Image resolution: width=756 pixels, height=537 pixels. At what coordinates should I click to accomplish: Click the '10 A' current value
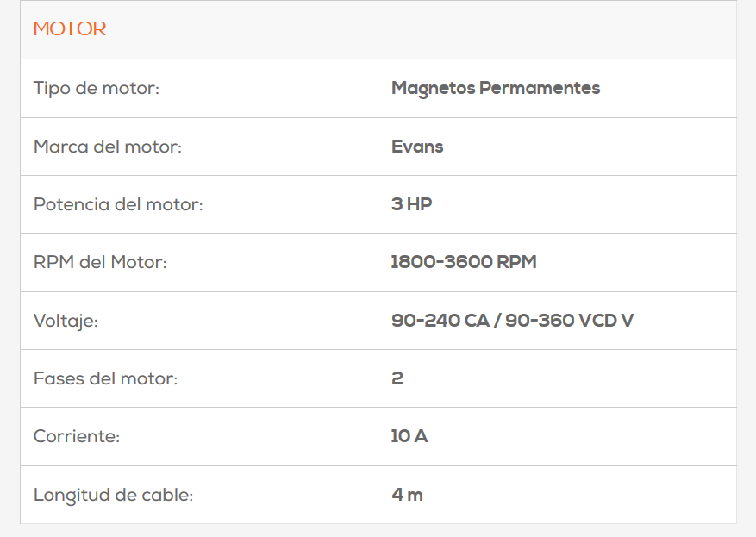click(409, 436)
